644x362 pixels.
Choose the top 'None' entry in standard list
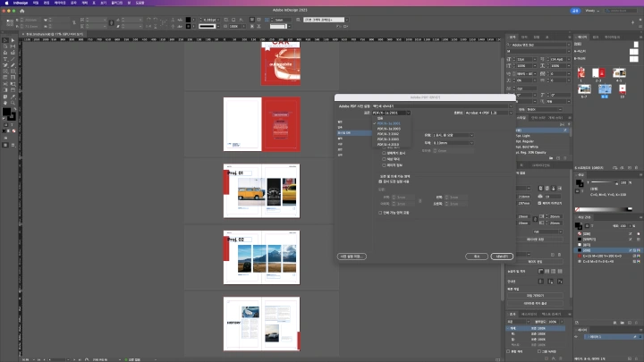(380, 118)
